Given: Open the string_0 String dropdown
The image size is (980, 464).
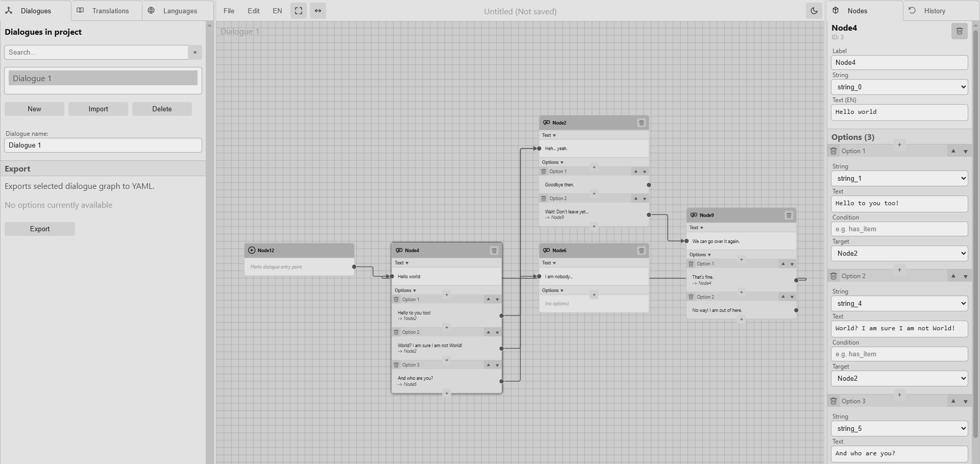Looking at the screenshot, I should coord(899,87).
